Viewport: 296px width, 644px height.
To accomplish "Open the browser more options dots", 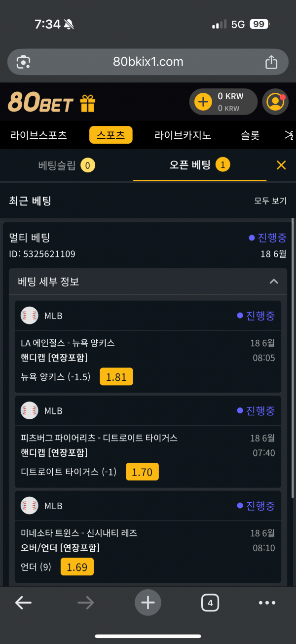I will [x=267, y=603].
